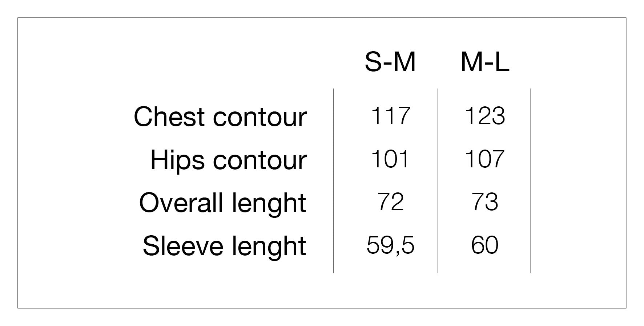
Task: Click the 107 hips value for M-L
Action: pyautogui.click(x=485, y=159)
